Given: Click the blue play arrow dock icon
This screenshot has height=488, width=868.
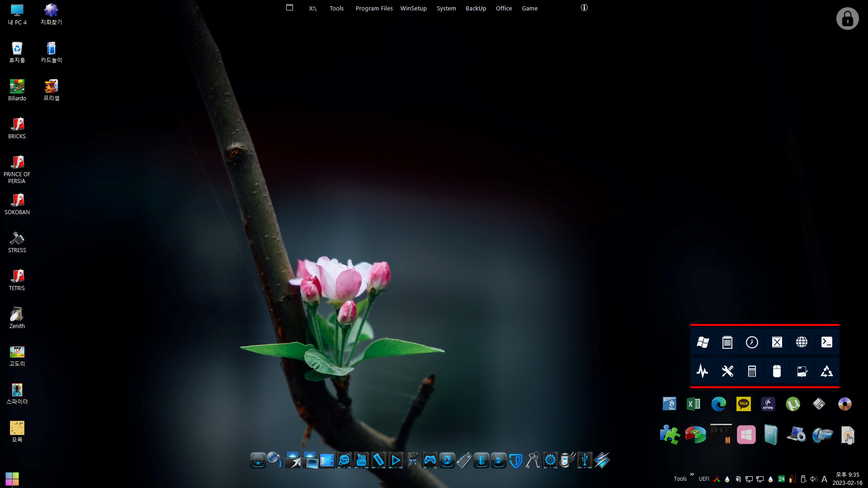Looking at the screenshot, I should 396,460.
